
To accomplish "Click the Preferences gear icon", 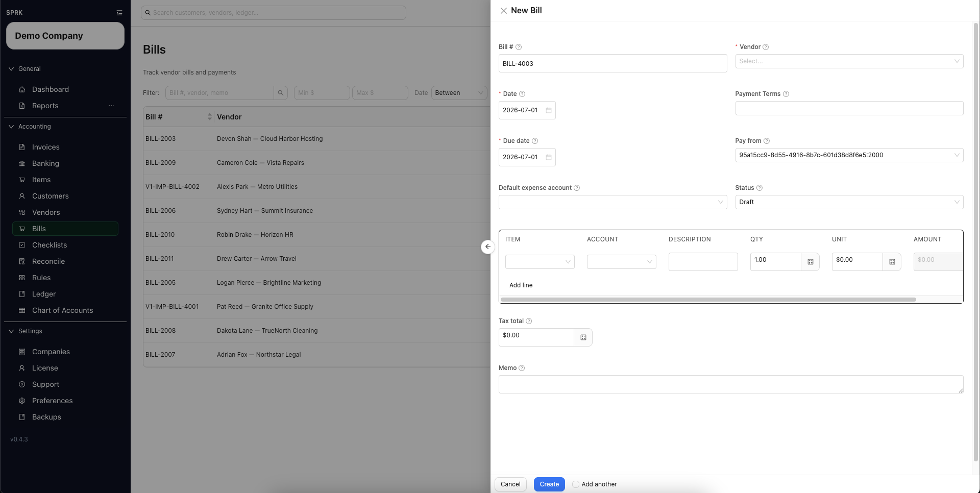I will [x=22, y=401].
